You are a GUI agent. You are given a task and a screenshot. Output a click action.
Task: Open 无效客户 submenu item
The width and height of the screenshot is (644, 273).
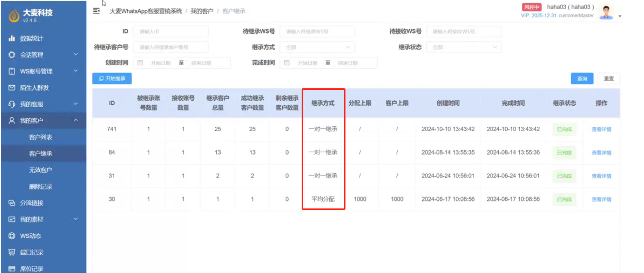[41, 170]
